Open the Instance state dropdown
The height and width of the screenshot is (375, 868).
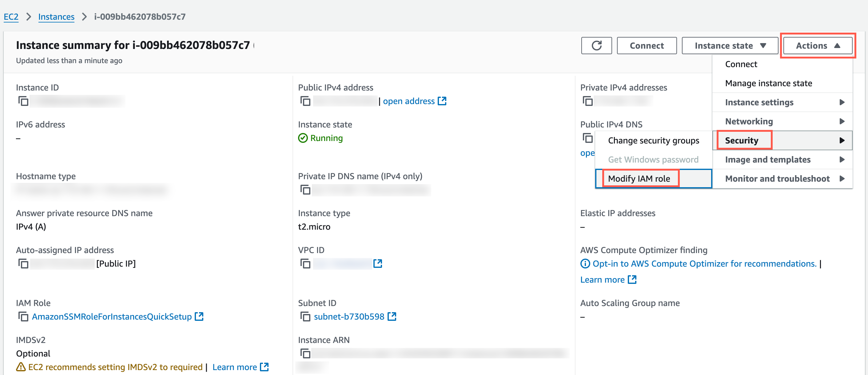730,46
